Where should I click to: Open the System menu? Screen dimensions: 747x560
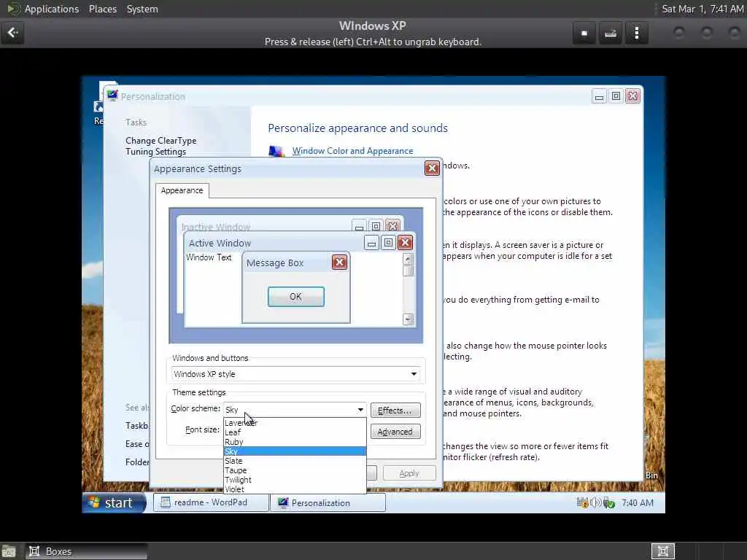[x=142, y=9]
